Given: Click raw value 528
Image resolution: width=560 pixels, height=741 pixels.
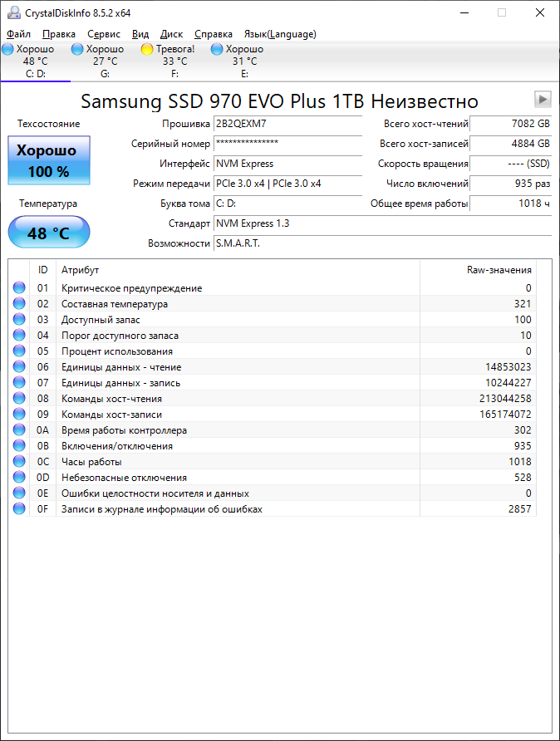Looking at the screenshot, I should (523, 478).
